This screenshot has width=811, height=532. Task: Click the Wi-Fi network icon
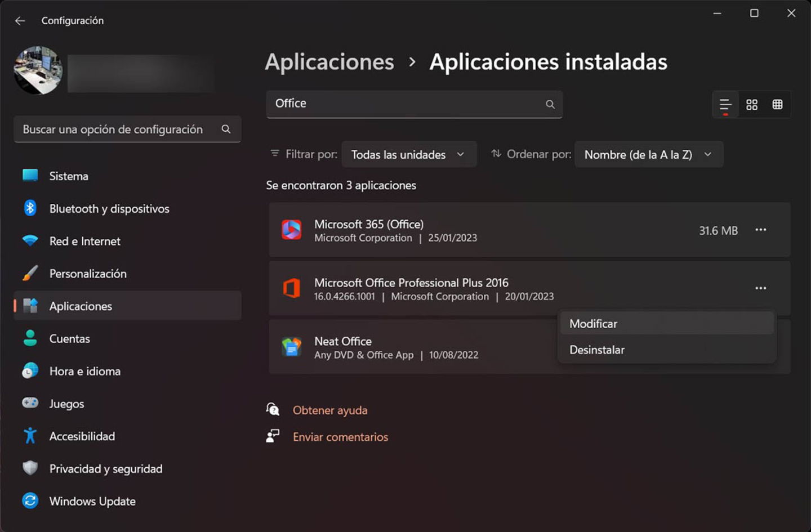point(30,240)
